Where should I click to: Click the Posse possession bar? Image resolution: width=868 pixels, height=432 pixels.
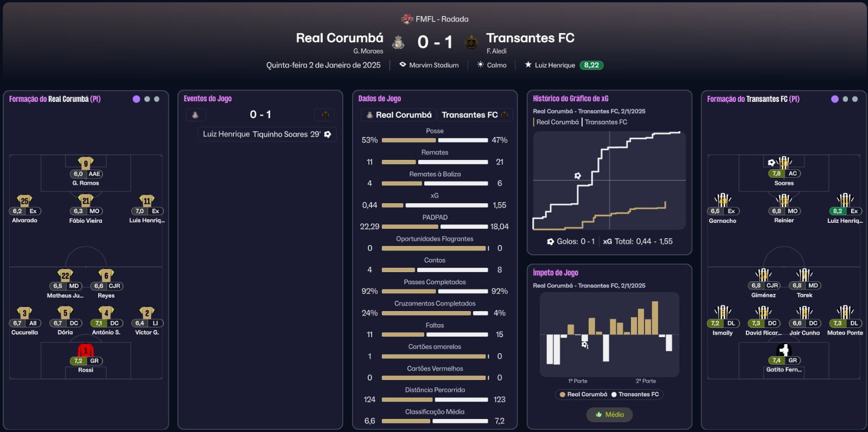[435, 140]
